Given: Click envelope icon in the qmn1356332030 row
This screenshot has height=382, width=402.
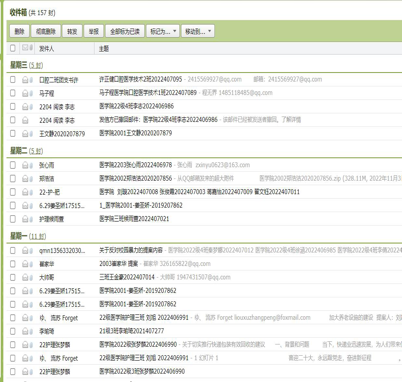Looking at the screenshot, I should pos(25,251).
